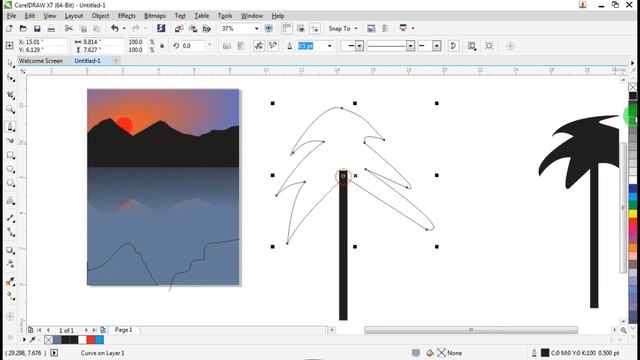Click the Wrap Text icon on property bar
The width and height of the screenshot is (640, 360).
[472, 46]
